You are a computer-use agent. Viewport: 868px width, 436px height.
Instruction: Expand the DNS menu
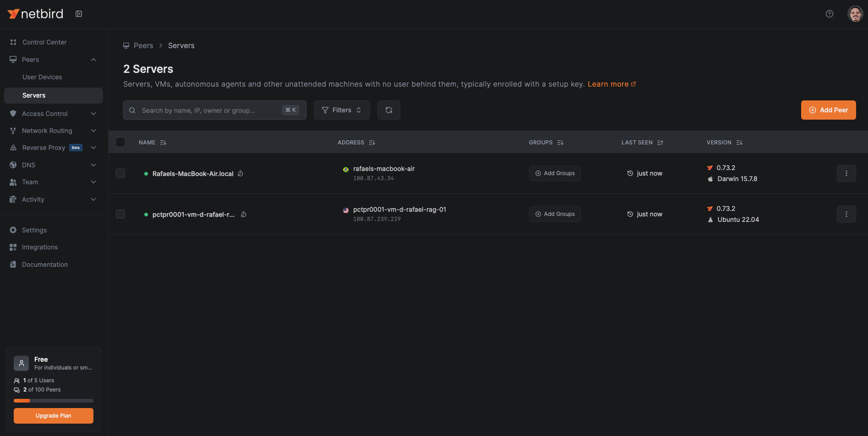pos(53,165)
